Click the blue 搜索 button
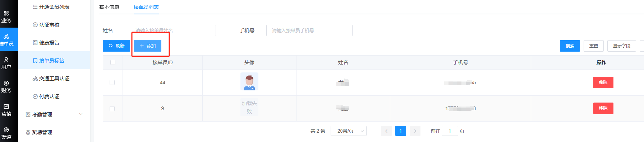Screen dimensions: 644x142 coord(570,46)
